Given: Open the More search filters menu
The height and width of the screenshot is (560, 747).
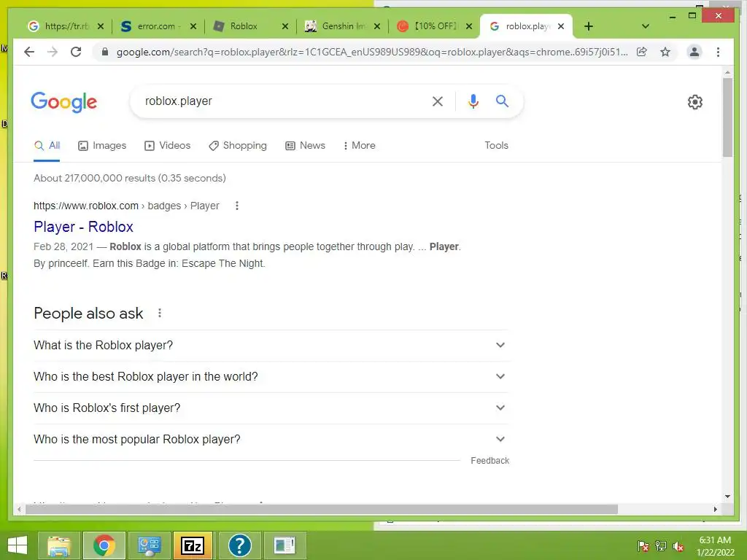Looking at the screenshot, I should pyautogui.click(x=359, y=146).
